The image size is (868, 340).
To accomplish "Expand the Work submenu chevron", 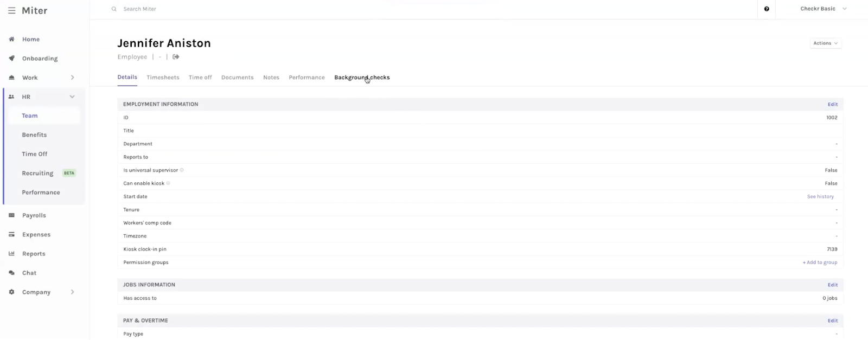I will [x=72, y=78].
